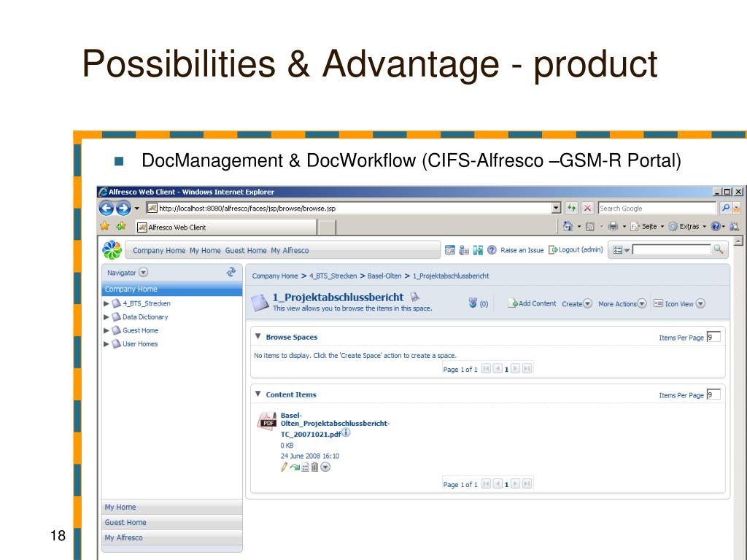Click the view details icon for the PDF
Viewport: 747px width, 560px height.
(306, 467)
